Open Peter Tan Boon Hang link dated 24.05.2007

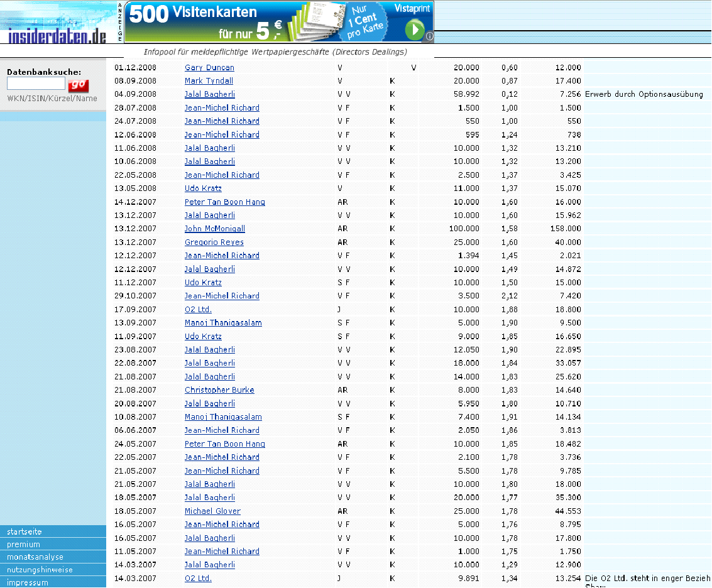pyautogui.click(x=225, y=444)
